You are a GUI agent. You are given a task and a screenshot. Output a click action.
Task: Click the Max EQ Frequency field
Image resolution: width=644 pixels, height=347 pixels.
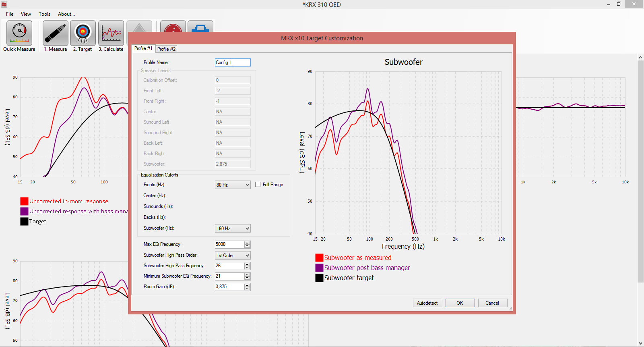tap(229, 244)
